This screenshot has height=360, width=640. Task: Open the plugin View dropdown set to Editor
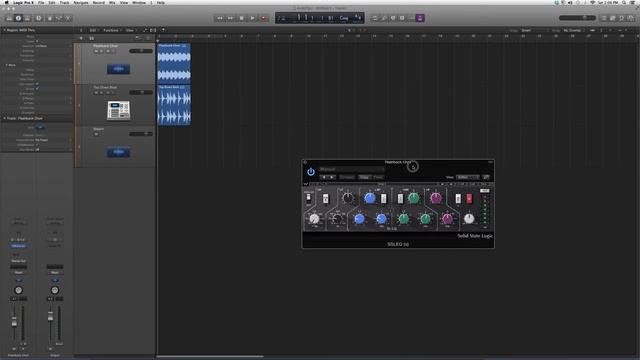467,177
